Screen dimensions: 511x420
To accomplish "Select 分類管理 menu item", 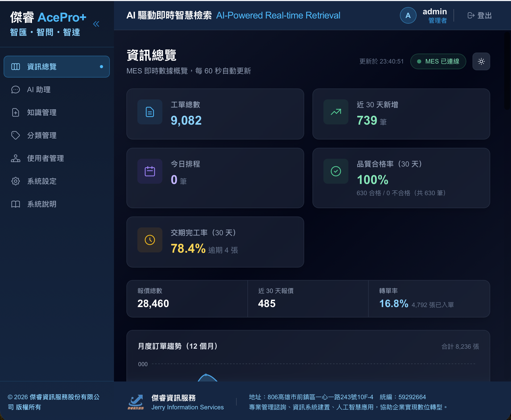I will coord(57,135).
